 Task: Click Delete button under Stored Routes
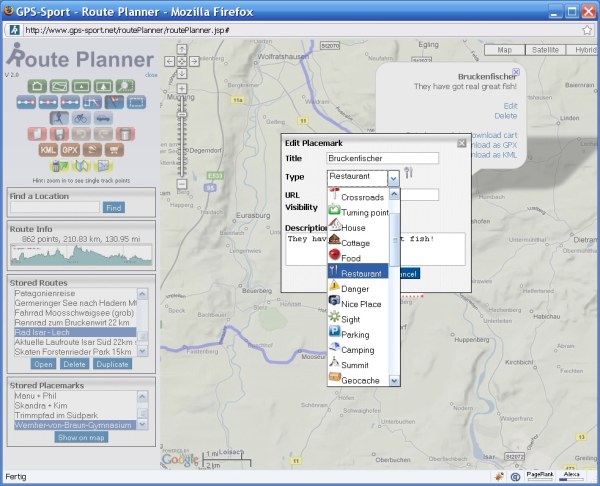click(74, 364)
